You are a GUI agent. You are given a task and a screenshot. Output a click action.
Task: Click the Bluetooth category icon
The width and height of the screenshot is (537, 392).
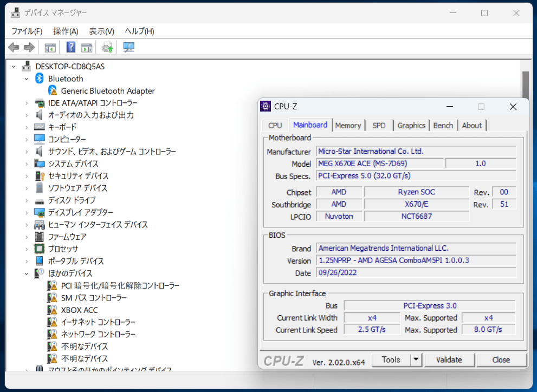click(x=40, y=79)
